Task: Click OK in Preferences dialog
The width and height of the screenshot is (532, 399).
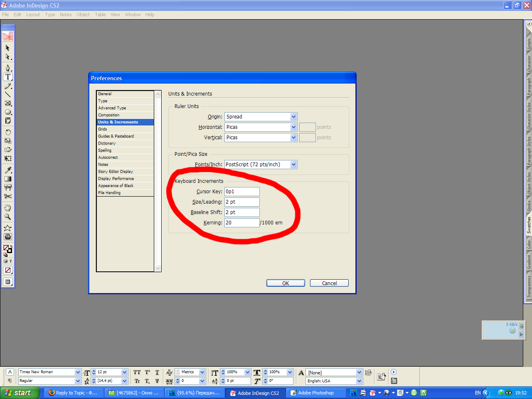Action: point(286,283)
